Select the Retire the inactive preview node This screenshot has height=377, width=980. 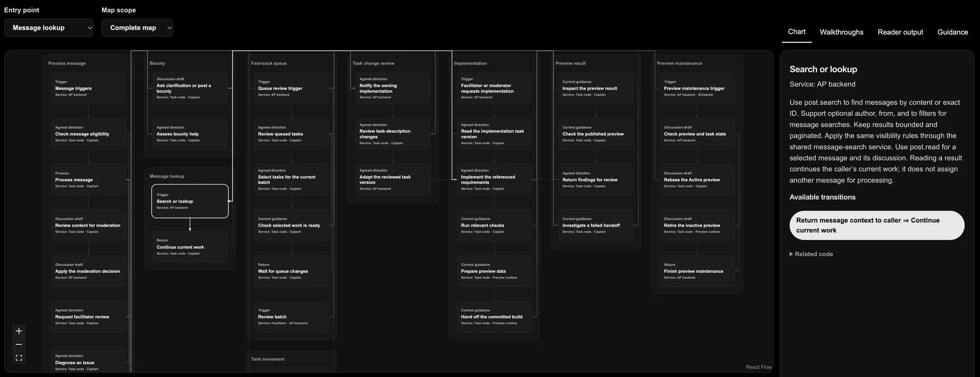click(697, 225)
